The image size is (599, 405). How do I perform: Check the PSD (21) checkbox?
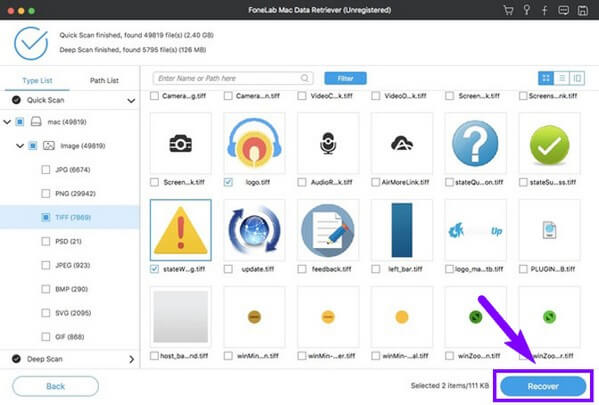click(45, 241)
